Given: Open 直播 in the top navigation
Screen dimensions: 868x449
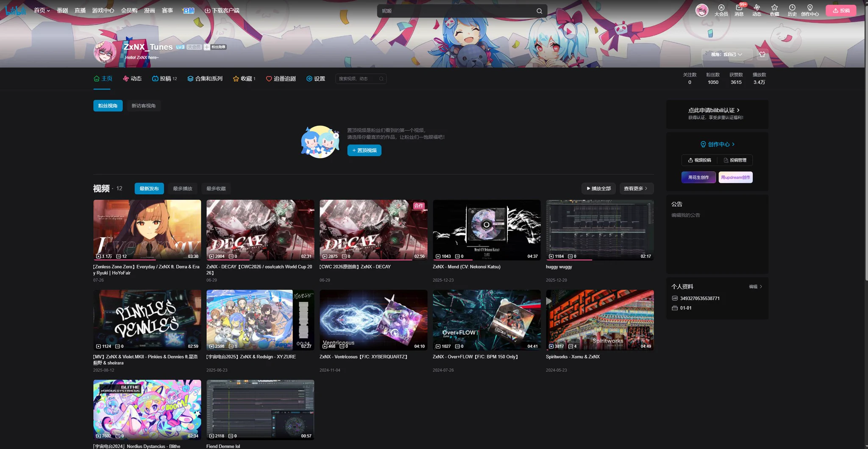Looking at the screenshot, I should (80, 11).
